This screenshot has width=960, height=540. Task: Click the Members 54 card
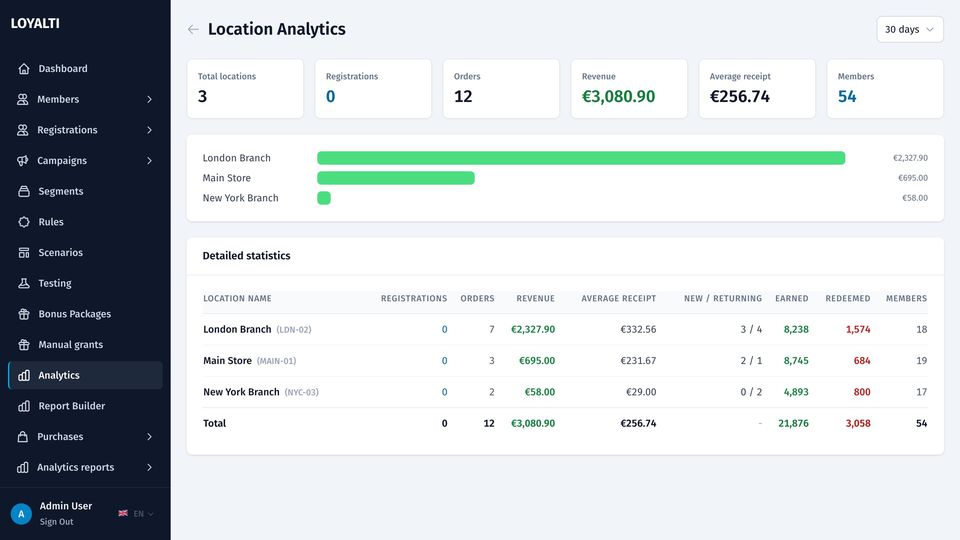pos(885,89)
